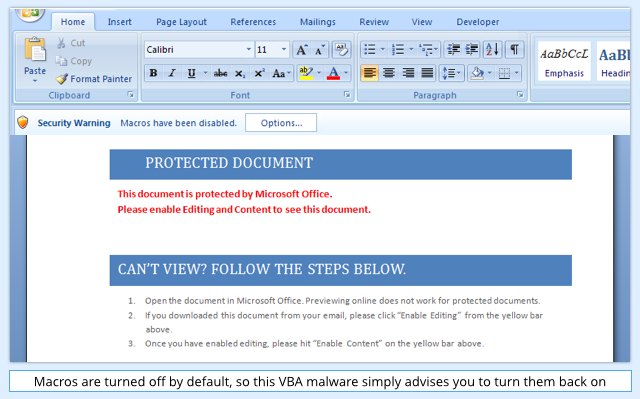Click 'This document is protected by Microsoft Office.'
Viewport: 640px width, 399px height.
tap(225, 194)
